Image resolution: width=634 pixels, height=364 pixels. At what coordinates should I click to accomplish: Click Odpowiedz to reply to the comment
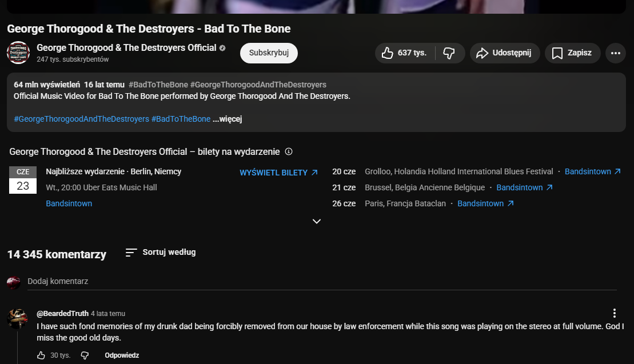coord(122,355)
